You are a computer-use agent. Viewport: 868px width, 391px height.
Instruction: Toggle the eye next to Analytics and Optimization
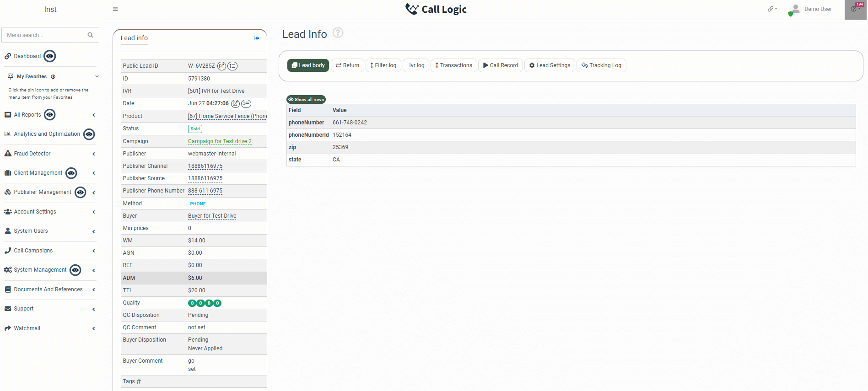[x=89, y=134]
